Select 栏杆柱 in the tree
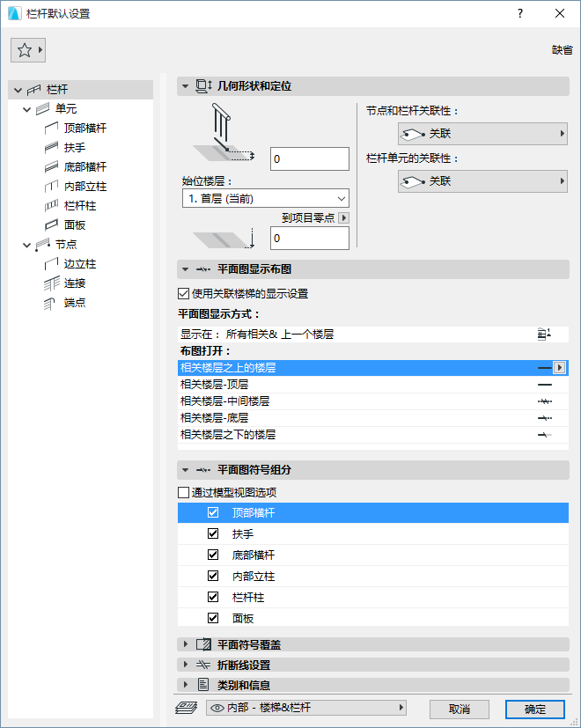 click(80, 206)
